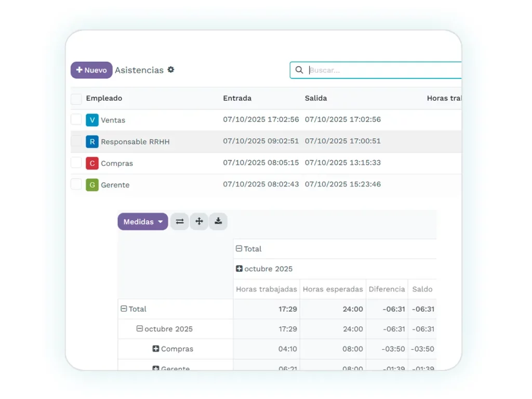Collapse the octubre 2025 row group
The height and width of the screenshot is (399, 532).
coord(140,329)
